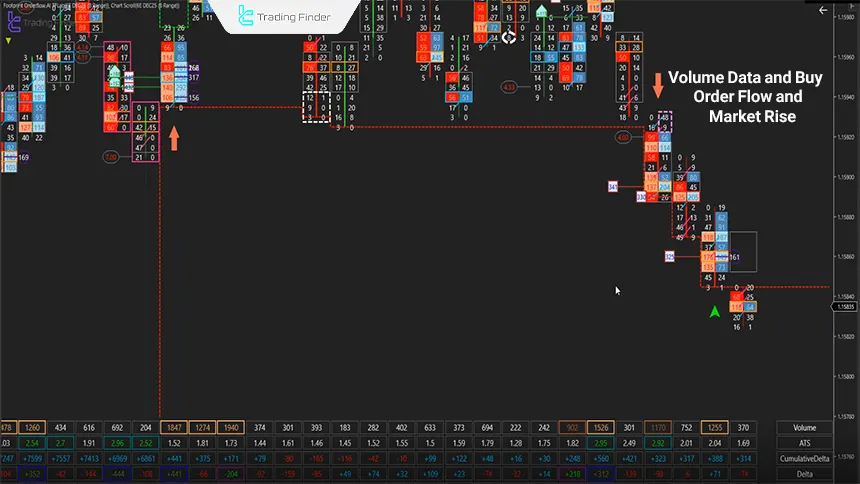This screenshot has height=484, width=860.
Task: Select the 434 volume cell
Action: point(60,427)
